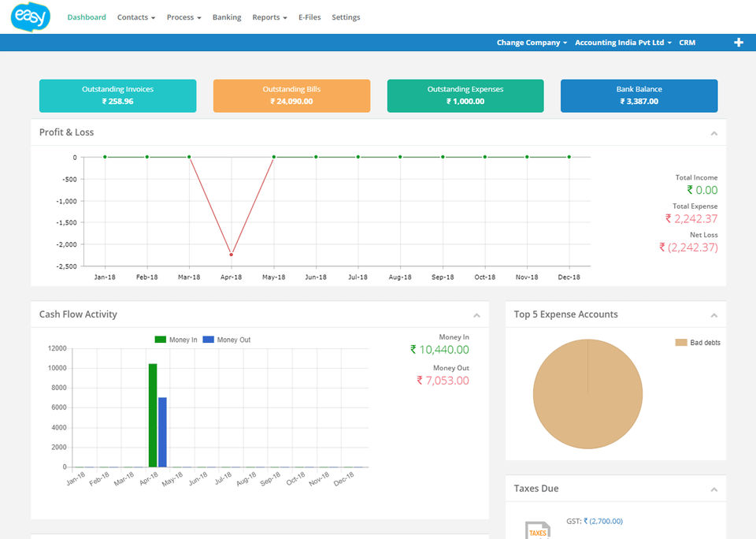This screenshot has height=539, width=756.
Task: Expand the Contacts menu
Action: coord(135,17)
